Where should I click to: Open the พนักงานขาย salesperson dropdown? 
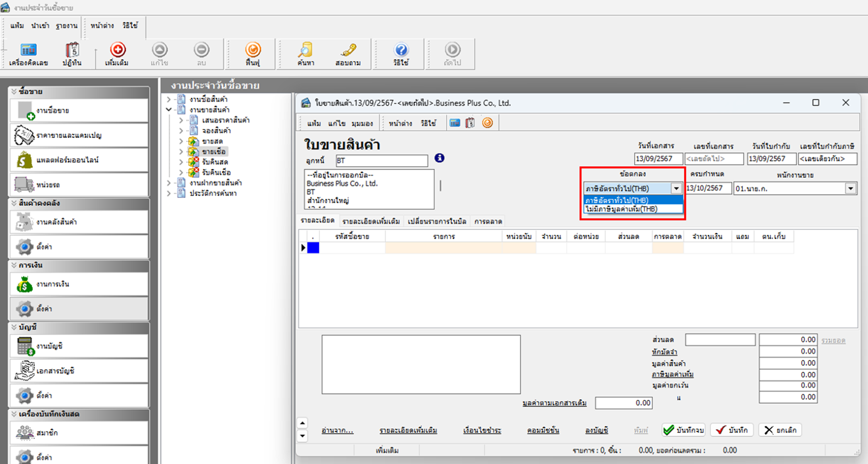pos(850,188)
